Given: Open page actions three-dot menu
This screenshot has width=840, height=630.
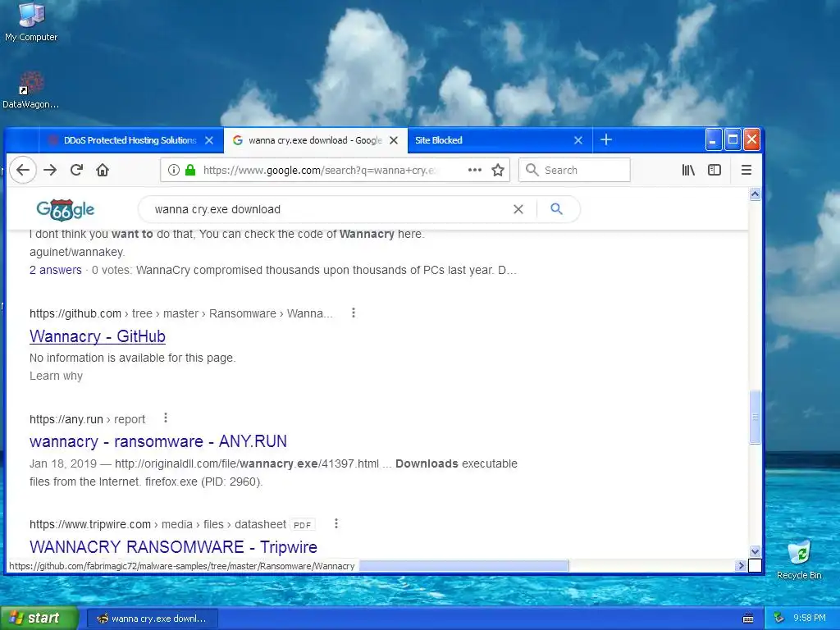Looking at the screenshot, I should pos(475,171).
